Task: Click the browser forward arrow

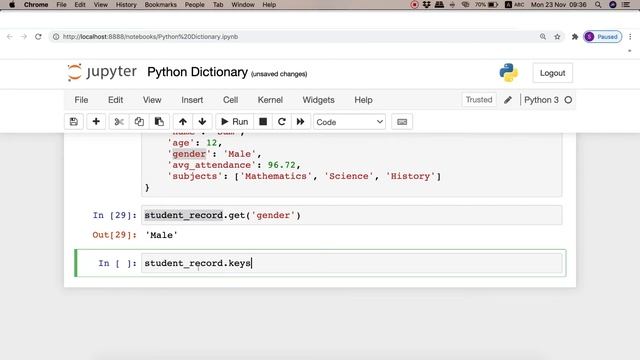Action: [24, 37]
